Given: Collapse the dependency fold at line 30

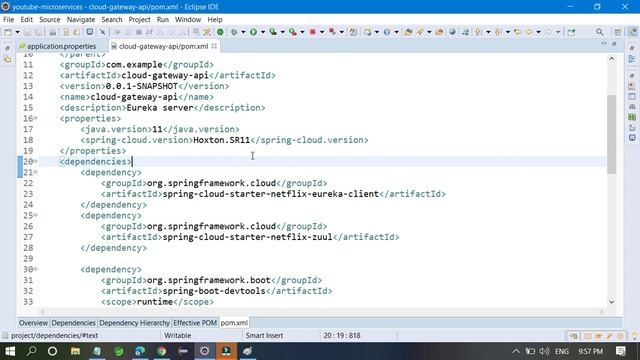Looking at the screenshot, I should click(36, 269).
